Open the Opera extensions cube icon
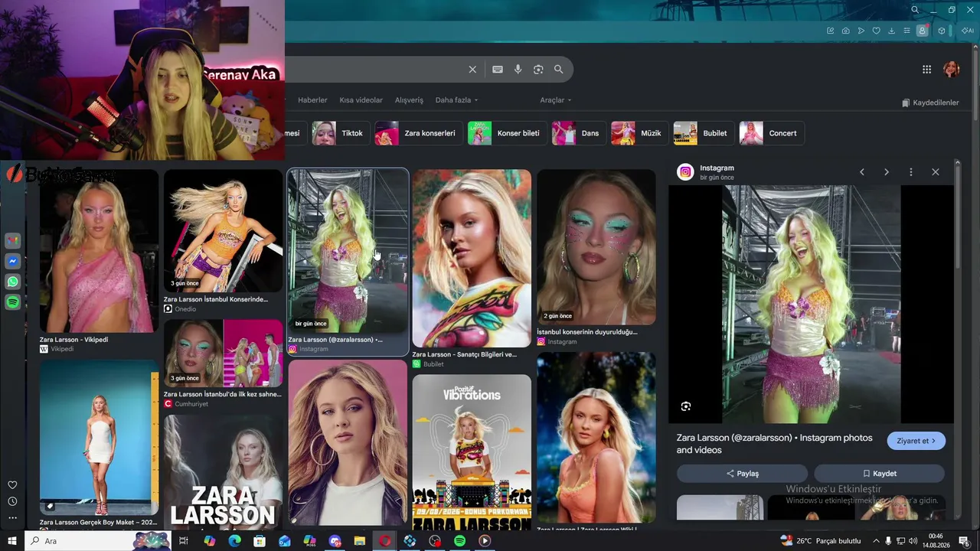This screenshot has width=980, height=551. pyautogui.click(x=942, y=31)
